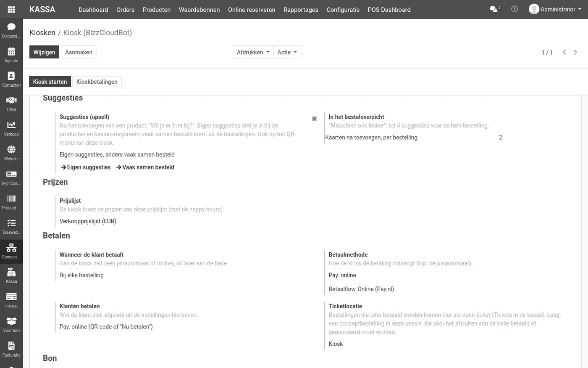Open the Waardebonnen menu
Image resolution: width=588 pixels, height=368 pixels.
coord(199,10)
